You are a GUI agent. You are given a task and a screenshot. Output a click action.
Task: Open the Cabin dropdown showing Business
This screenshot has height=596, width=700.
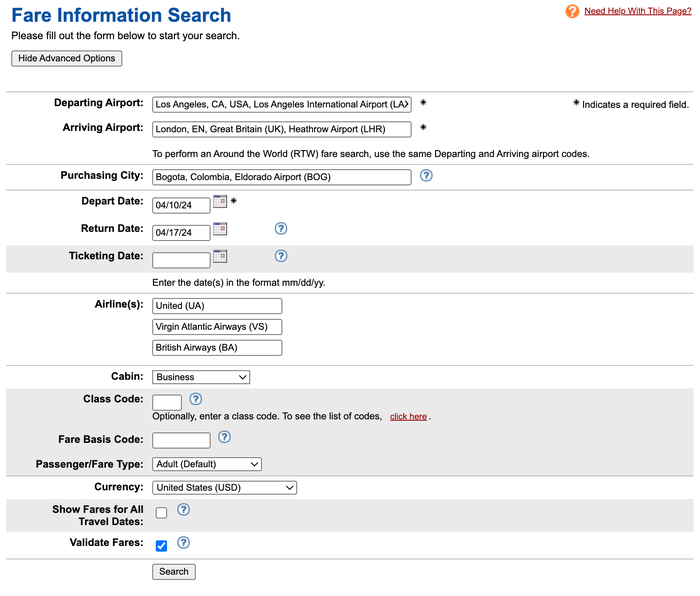201,377
